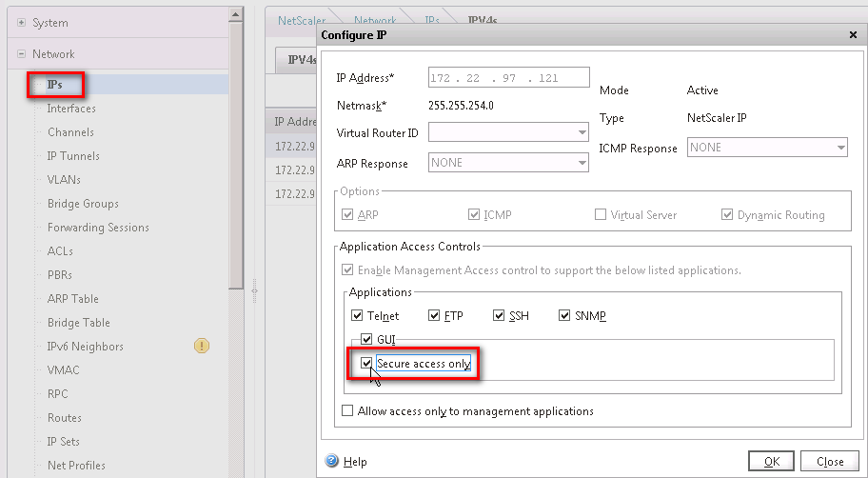Click the NetScaler breadcrumb

[x=301, y=21]
